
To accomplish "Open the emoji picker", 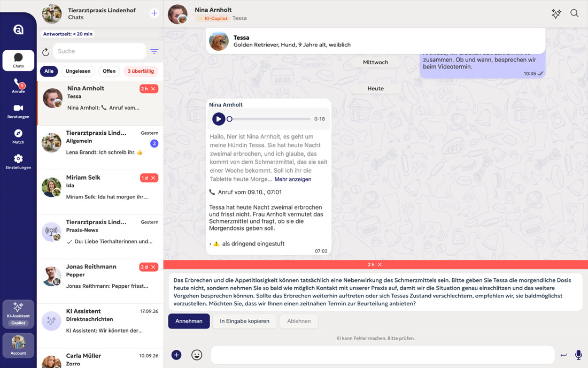I will (x=197, y=355).
